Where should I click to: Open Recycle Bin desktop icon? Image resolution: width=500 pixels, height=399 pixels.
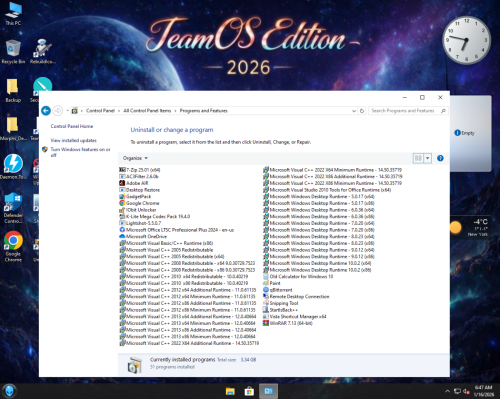point(13,52)
